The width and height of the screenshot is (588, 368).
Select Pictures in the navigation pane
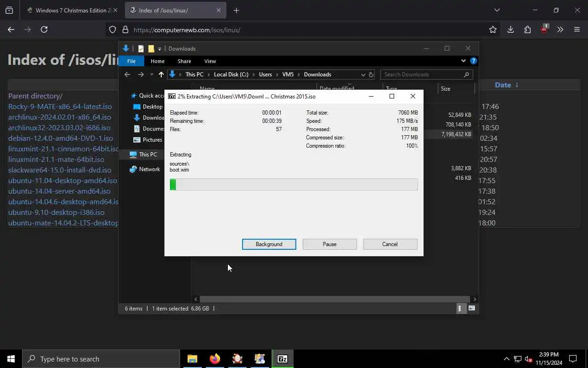(148, 140)
